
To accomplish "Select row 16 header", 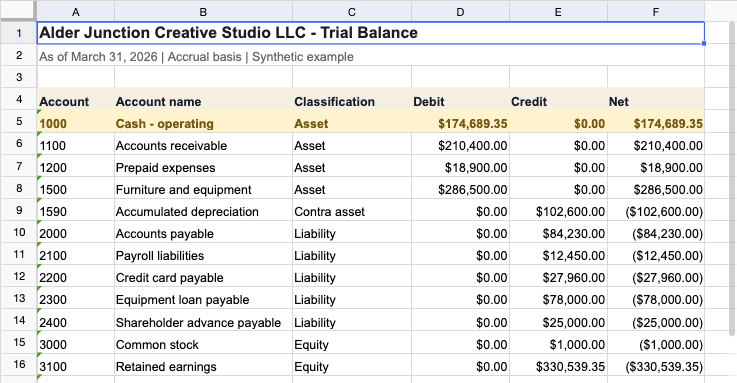I will pyautogui.click(x=19, y=364).
